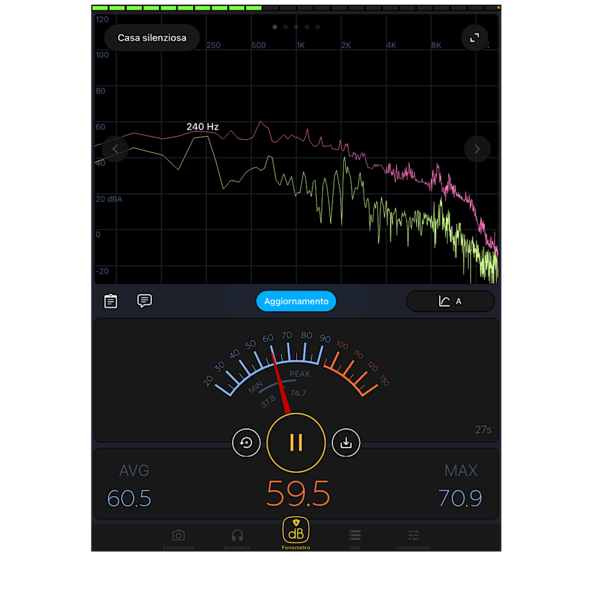Open Impostazioni settings tab
This screenshot has width=600, height=600.
click(413, 539)
